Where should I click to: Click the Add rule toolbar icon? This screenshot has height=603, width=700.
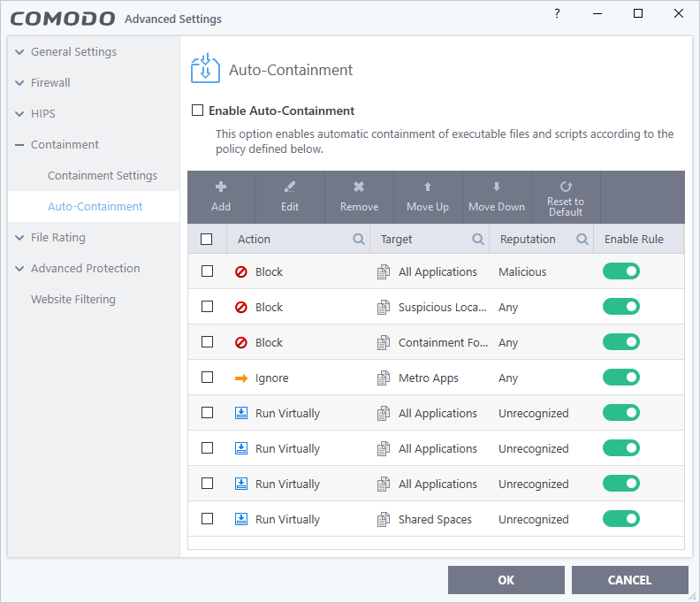221,187
